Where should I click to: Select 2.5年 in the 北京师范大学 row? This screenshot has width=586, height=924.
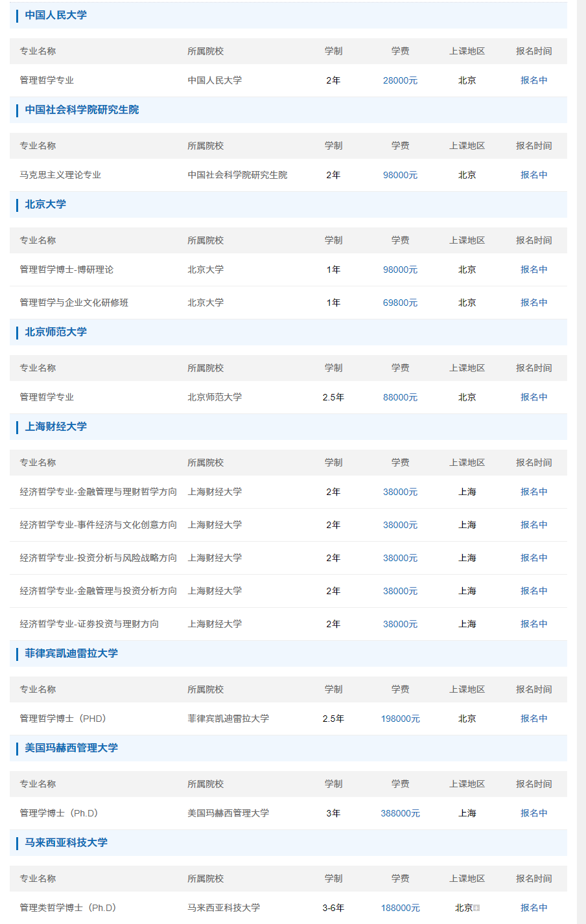tap(333, 397)
